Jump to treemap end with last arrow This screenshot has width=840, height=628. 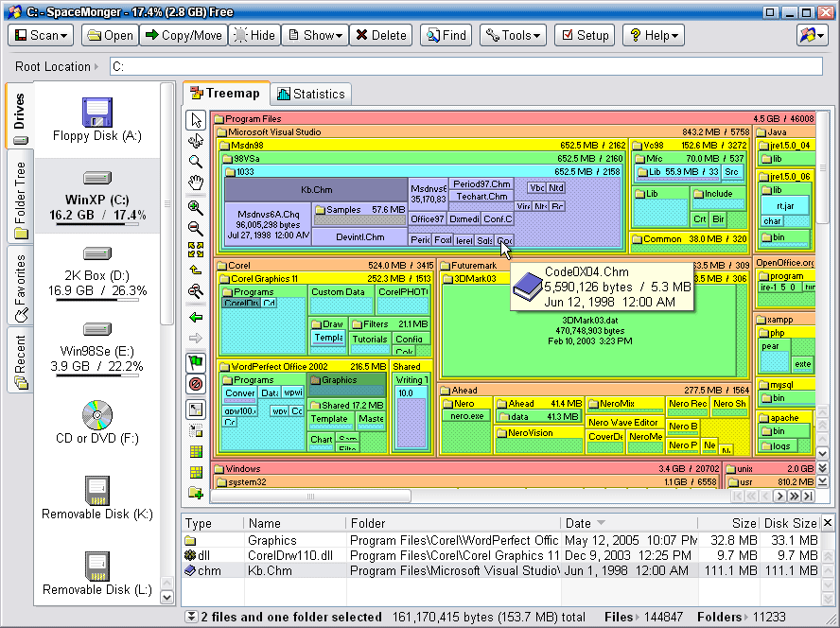coord(809,497)
